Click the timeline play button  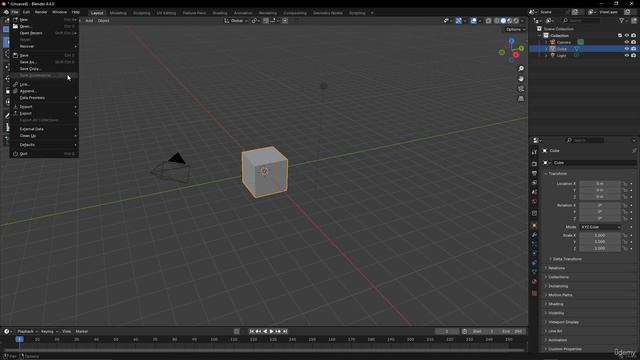(272, 331)
